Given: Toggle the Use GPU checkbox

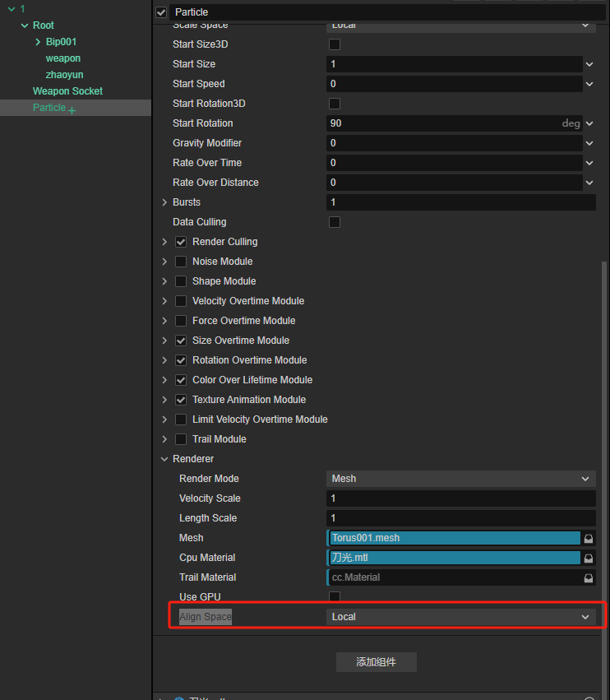Looking at the screenshot, I should coord(335,597).
